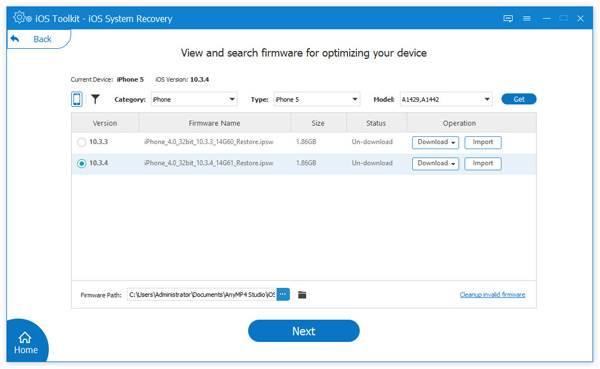
Task: Select the 10.3.4 firmware radio button
Action: [82, 163]
